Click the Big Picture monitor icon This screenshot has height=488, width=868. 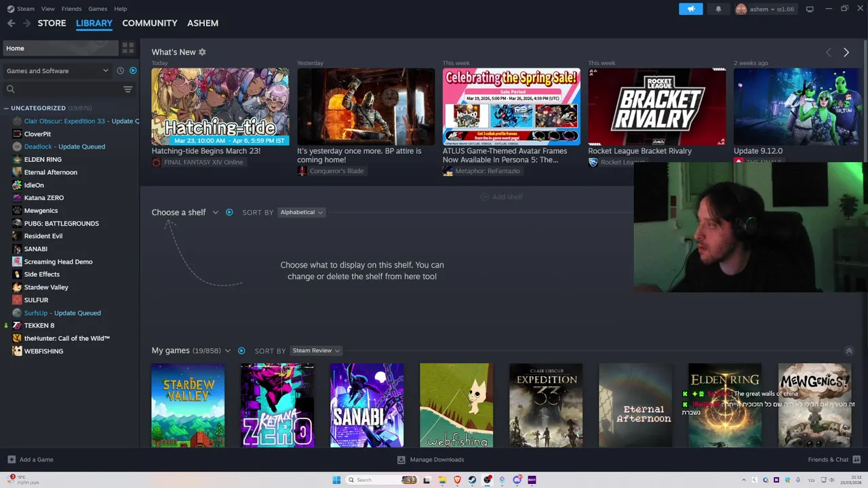point(810,9)
